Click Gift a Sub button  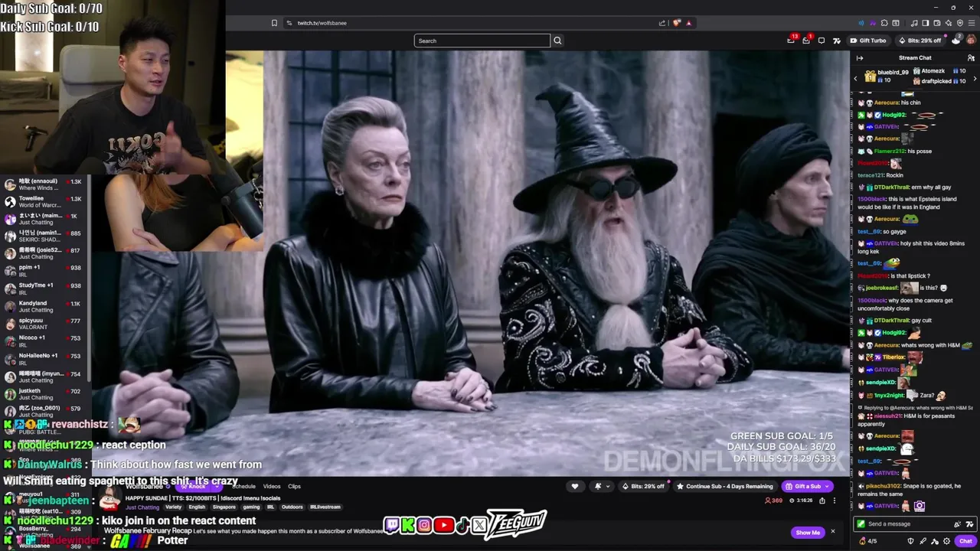807,486
